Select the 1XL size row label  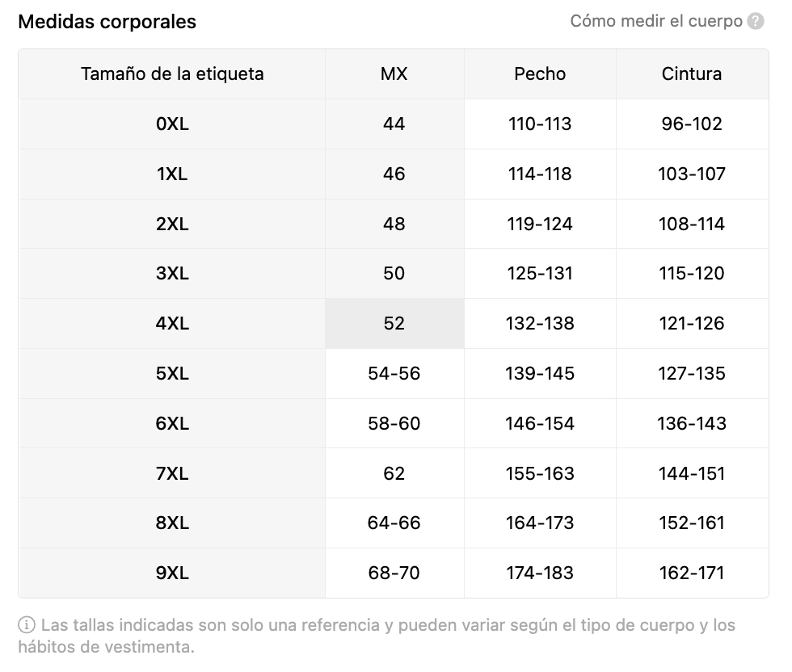tap(172, 174)
